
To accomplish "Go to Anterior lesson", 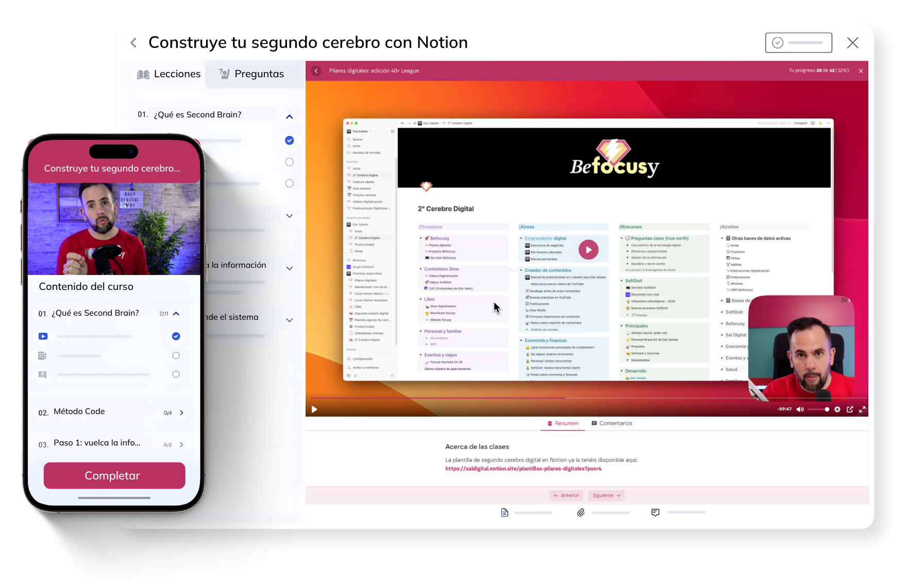I will [566, 495].
